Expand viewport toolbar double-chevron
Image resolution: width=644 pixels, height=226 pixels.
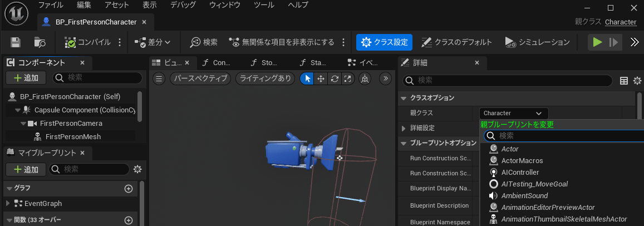pyautogui.click(x=385, y=78)
